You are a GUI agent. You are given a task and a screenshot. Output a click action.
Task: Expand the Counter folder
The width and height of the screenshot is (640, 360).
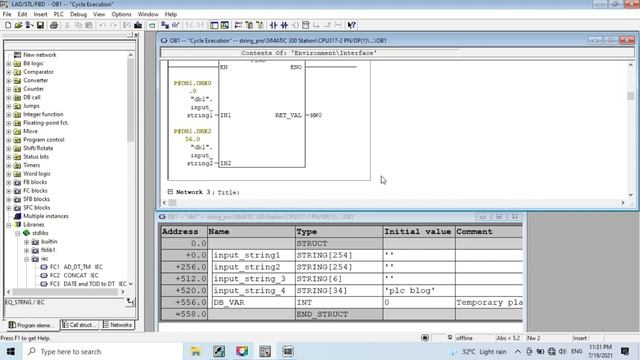coord(9,89)
